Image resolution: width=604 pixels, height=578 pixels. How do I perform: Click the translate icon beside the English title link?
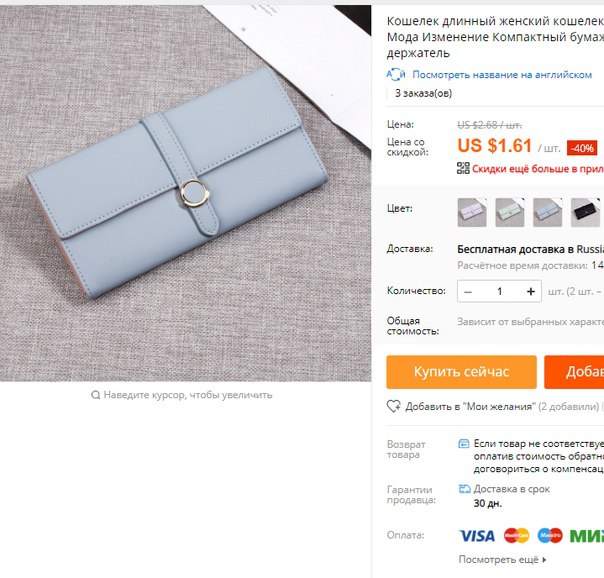click(396, 74)
